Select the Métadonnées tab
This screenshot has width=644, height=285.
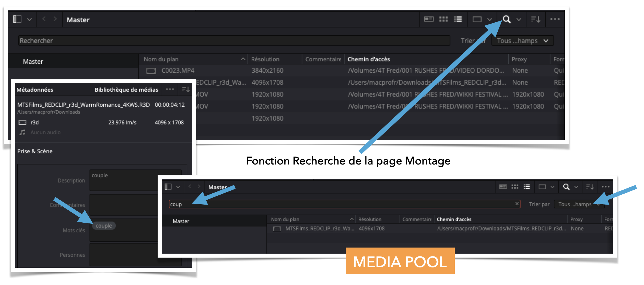(x=35, y=89)
